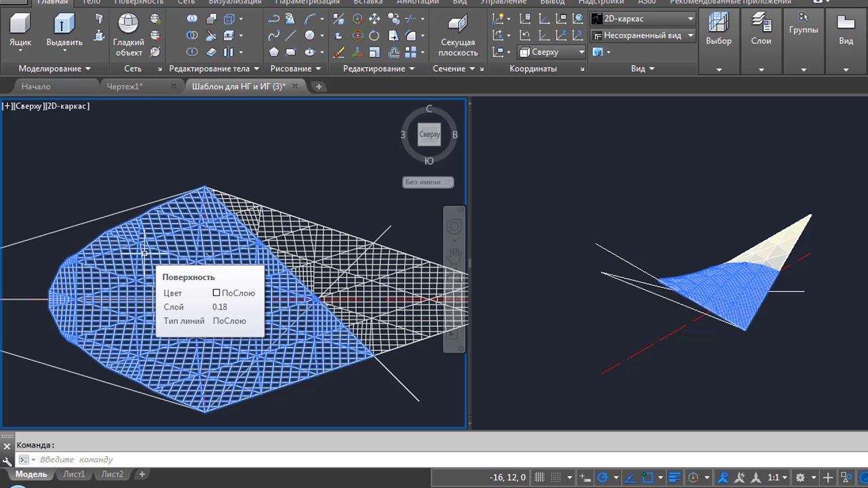Click the Сверху face on the ViewCube
The height and width of the screenshot is (488, 868).
coord(429,134)
